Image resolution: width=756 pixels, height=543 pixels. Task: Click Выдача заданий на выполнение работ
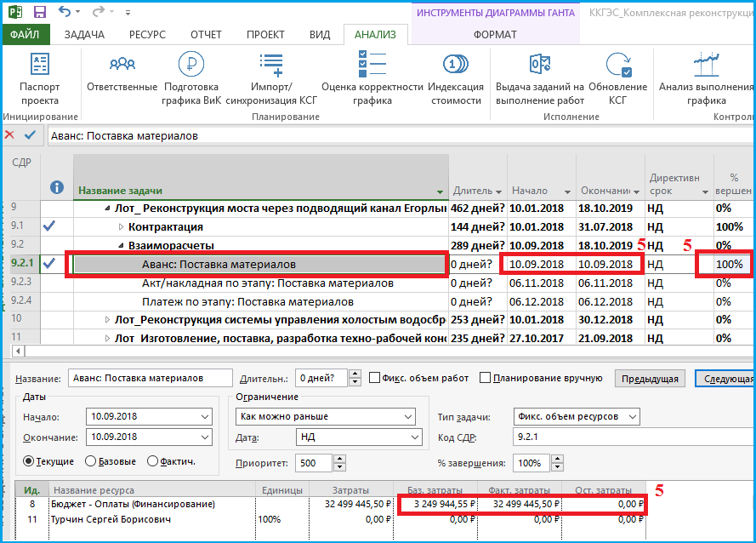[540, 79]
